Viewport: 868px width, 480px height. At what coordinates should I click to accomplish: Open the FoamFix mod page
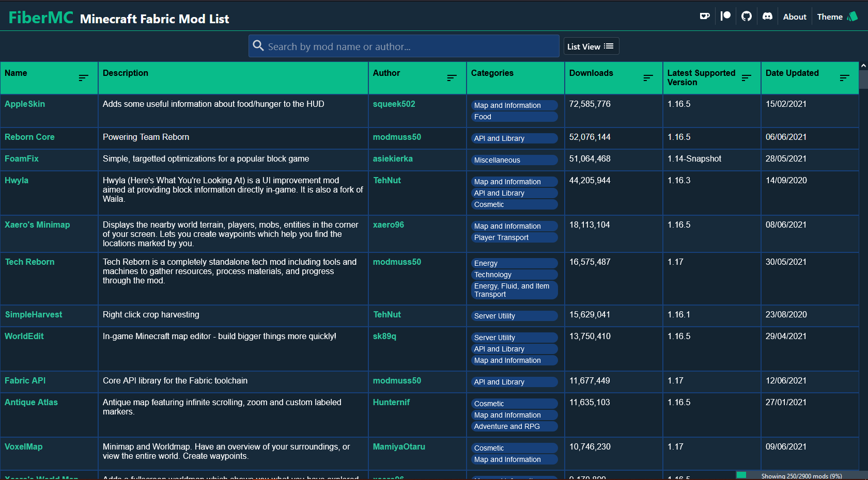pos(22,158)
